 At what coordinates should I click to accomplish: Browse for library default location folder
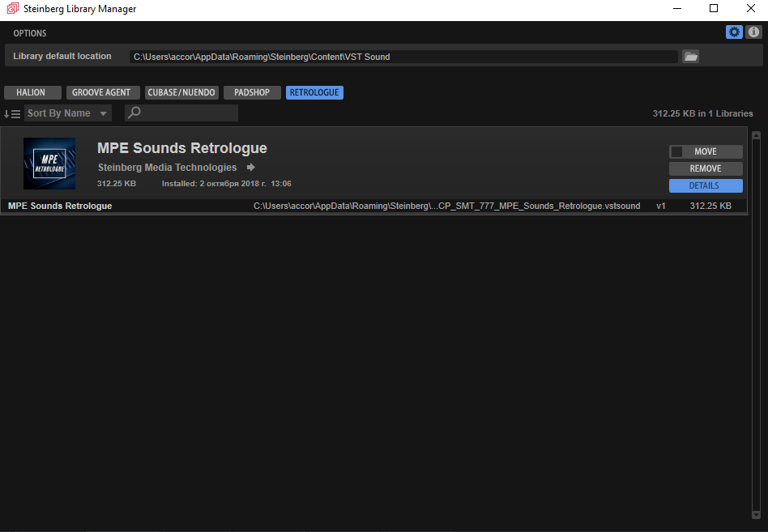click(x=690, y=57)
